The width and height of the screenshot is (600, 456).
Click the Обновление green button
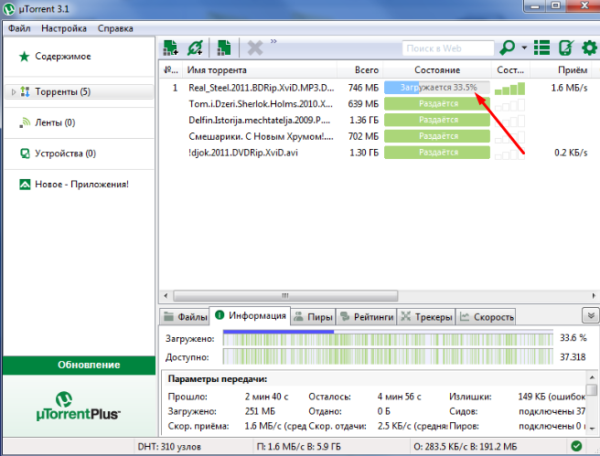(x=80, y=365)
